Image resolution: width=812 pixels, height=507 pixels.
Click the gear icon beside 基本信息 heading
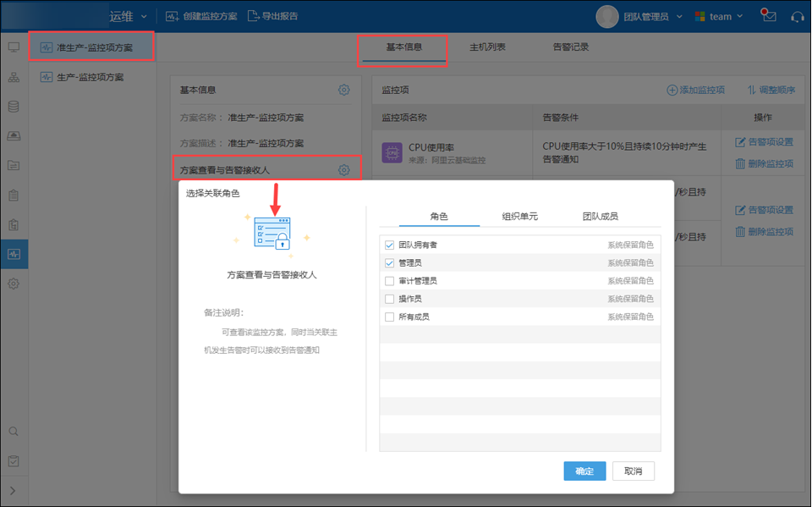[343, 90]
